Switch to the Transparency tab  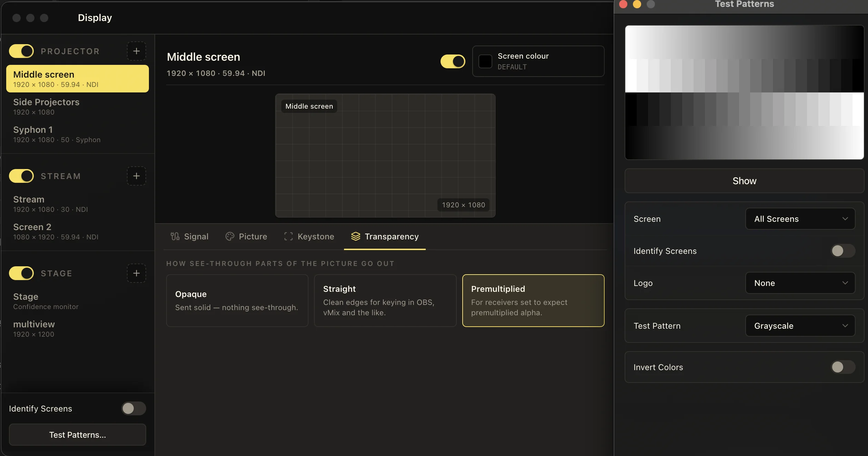pos(385,237)
